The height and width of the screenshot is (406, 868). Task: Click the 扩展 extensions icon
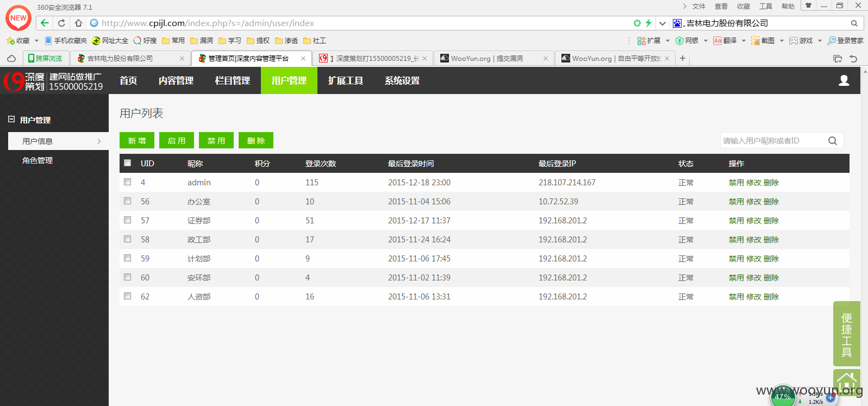pos(641,41)
